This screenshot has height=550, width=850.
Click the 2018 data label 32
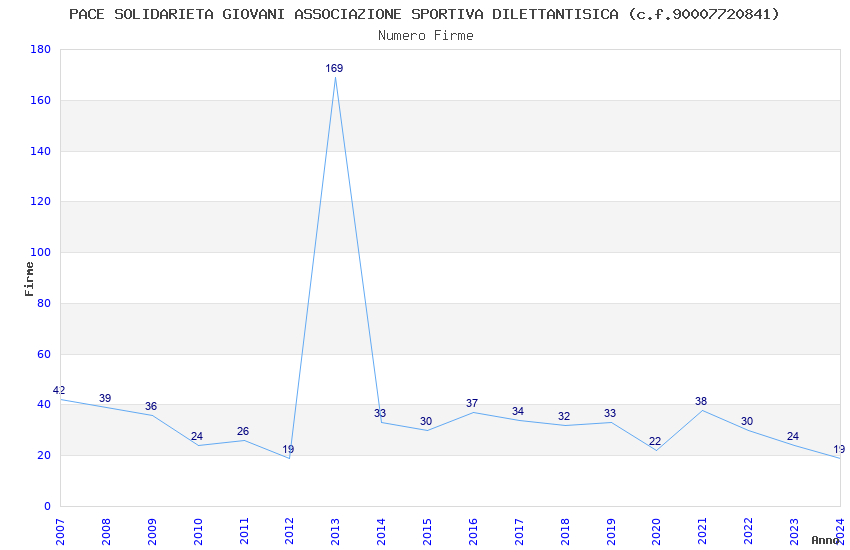tap(564, 416)
